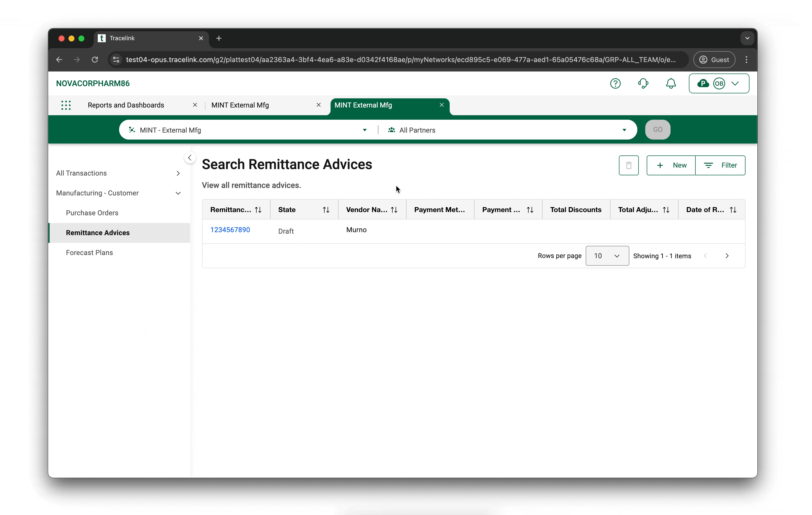Collapse the side navigation panel arrow
This screenshot has width=812, height=515.
(x=190, y=158)
